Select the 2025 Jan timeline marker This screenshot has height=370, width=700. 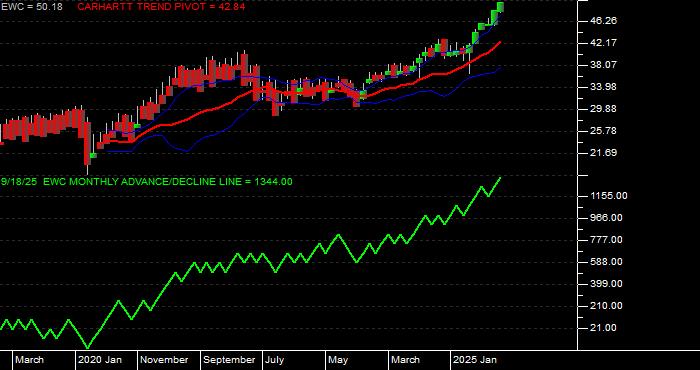(475, 360)
